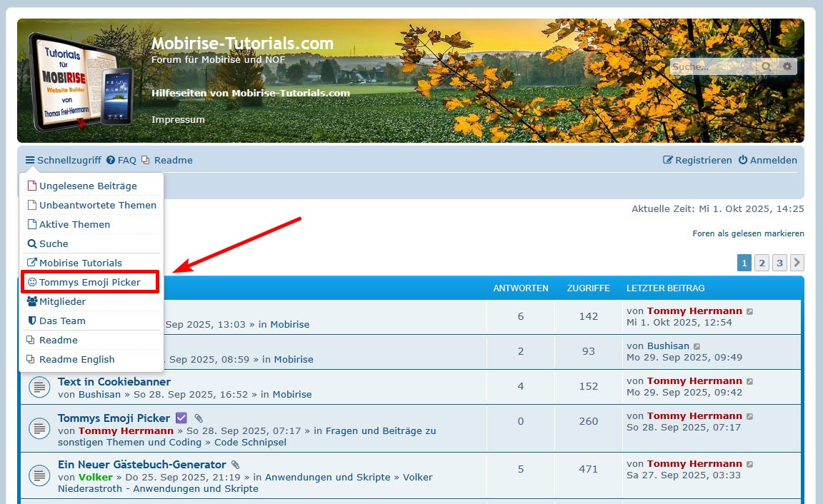Click Anmelden login link
This screenshot has height=504, width=823.
[768, 160]
